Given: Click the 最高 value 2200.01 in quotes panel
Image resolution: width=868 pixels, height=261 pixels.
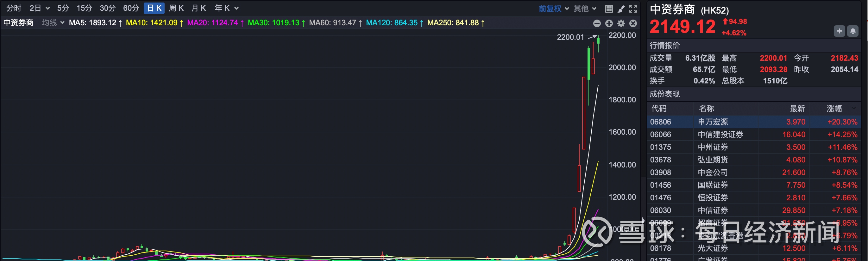Looking at the screenshot, I should (x=773, y=58).
